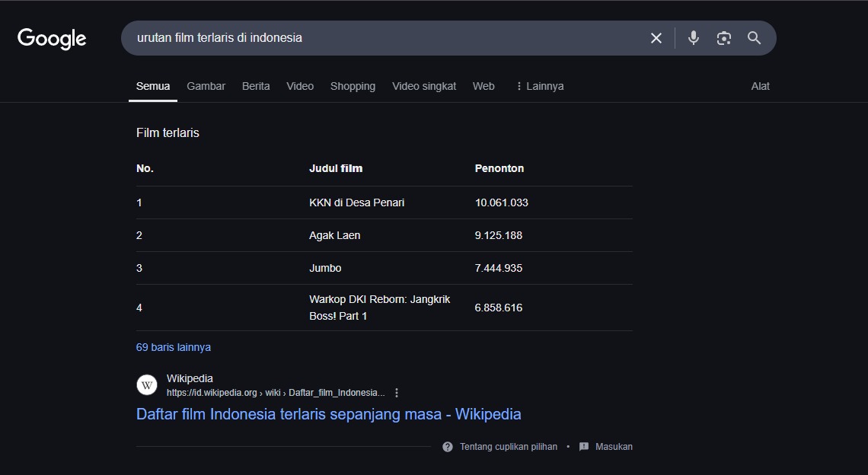Switch to the Gambar tab
868x475 pixels.
click(206, 86)
